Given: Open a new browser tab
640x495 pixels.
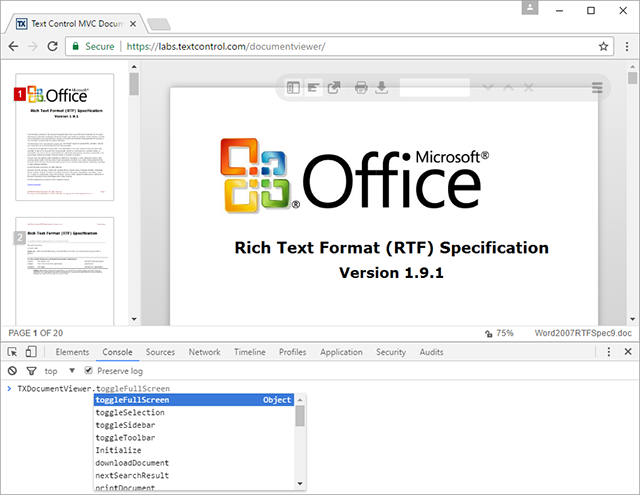Looking at the screenshot, I should [159, 24].
